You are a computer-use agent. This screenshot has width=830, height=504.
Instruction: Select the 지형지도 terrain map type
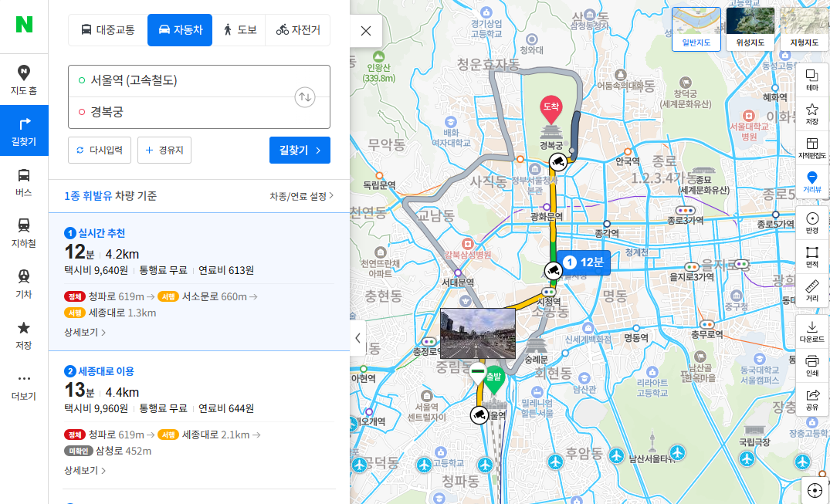tap(804, 29)
